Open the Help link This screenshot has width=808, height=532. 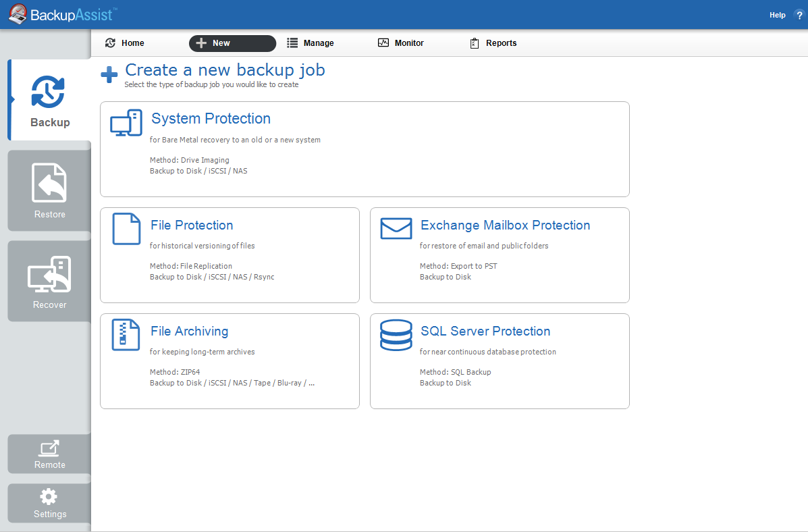777,15
